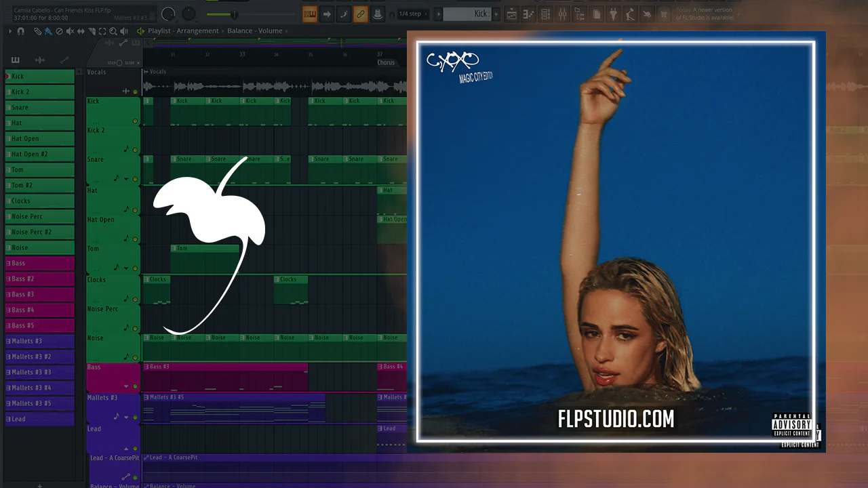Switch to the pattern (piano) picker tab
868x488 pixels.
(15, 60)
